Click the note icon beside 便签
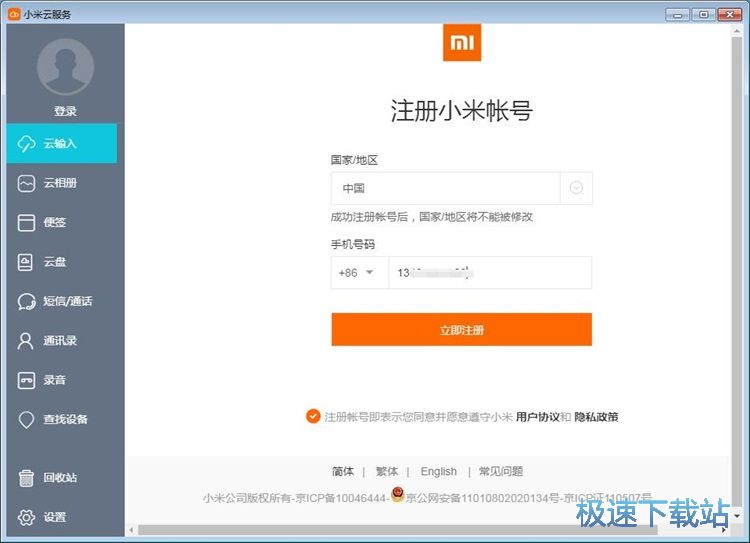Screen dimensions: 750x543 [26, 222]
